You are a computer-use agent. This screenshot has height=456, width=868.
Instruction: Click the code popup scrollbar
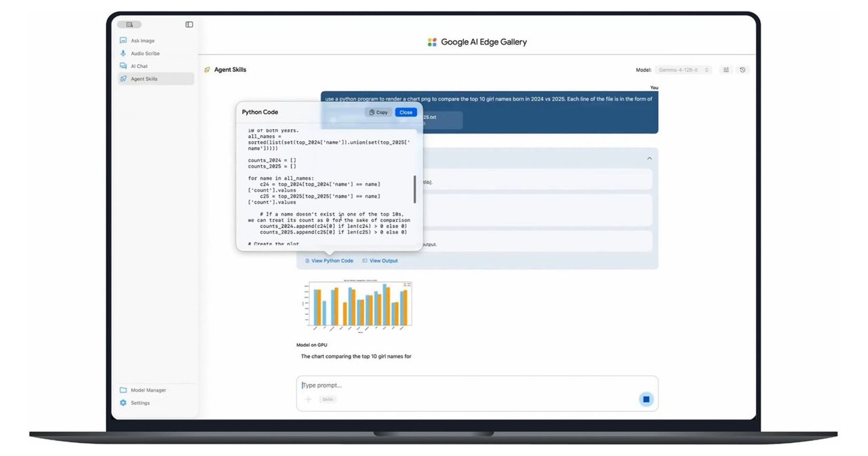click(x=415, y=189)
